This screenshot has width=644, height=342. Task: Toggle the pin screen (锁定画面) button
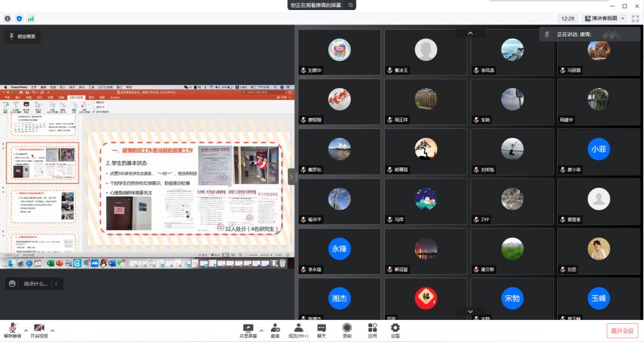pyautogui.click(x=23, y=37)
